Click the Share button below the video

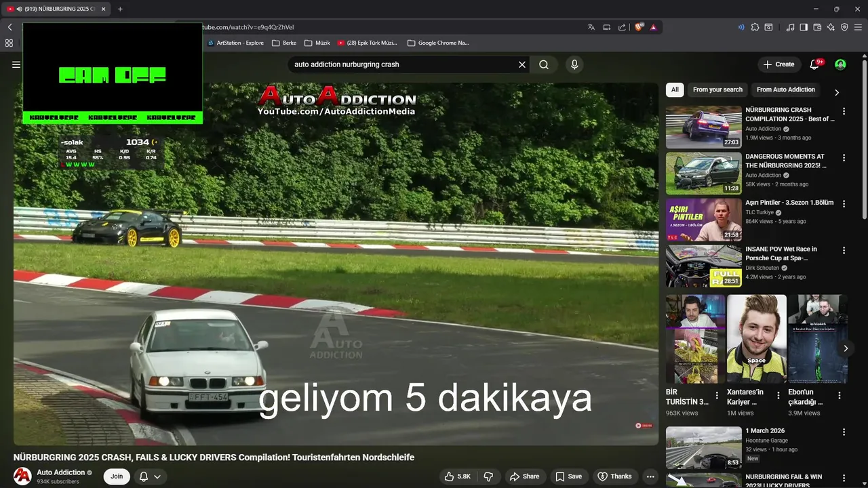525,476
